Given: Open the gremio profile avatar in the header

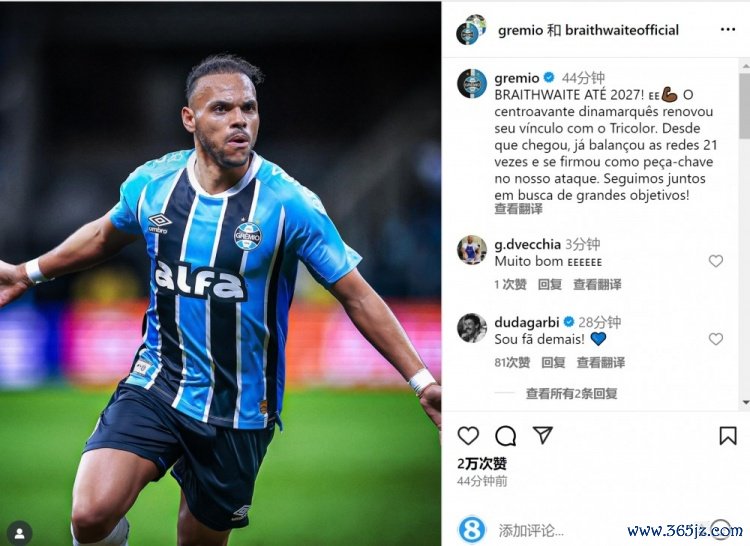Looking at the screenshot, I should point(471,30).
